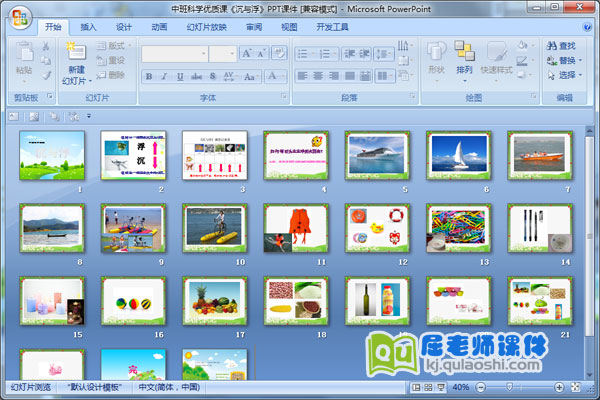This screenshot has height=400, width=600.
Task: Switch to the 插入 tab
Action: [88, 27]
